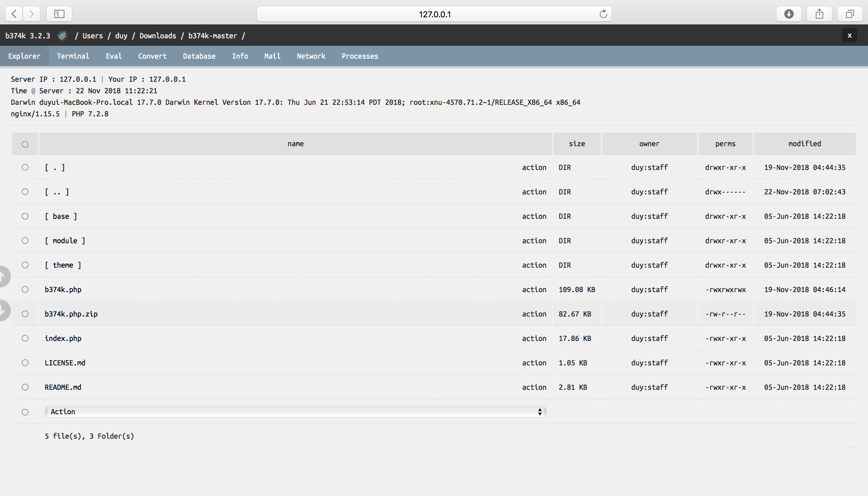Viewport: 868px width, 496px height.
Task: Navigate to b374k-master in the path
Action: pyautogui.click(x=212, y=35)
